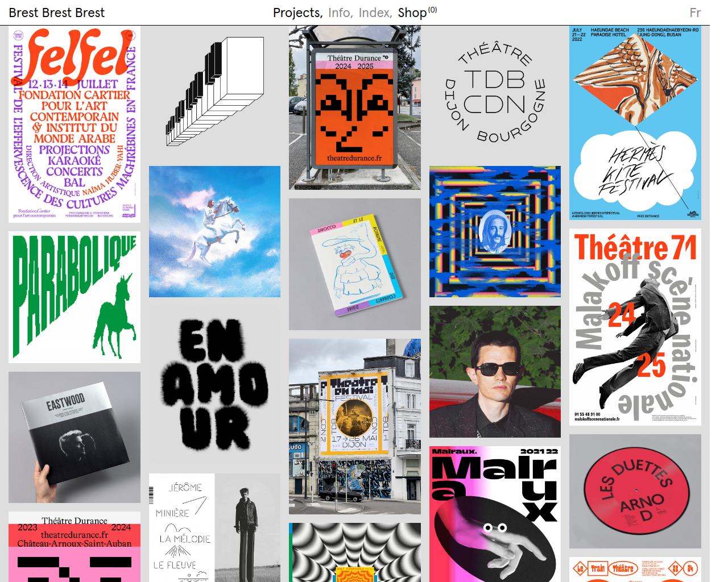
Task: Open the Sirocco drawing booklet project
Action: [x=355, y=264]
